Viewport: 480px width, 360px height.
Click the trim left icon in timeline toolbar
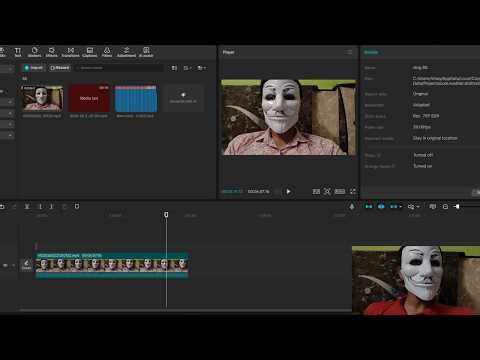pyautogui.click(x=41, y=207)
